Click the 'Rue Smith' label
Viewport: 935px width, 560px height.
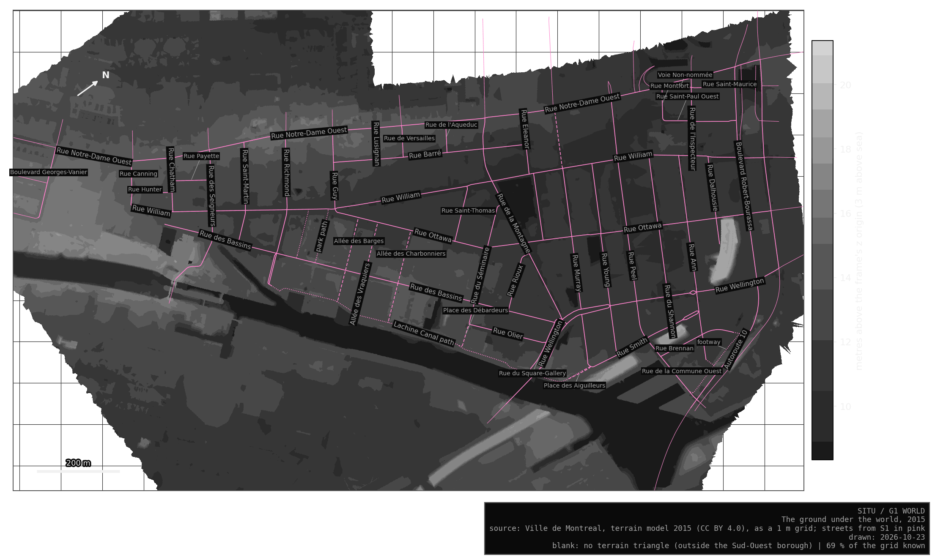(632, 347)
